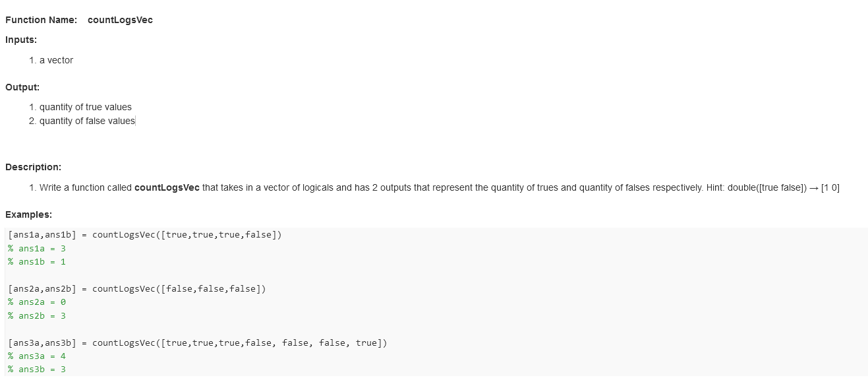This screenshot has width=868, height=388.
Task: Click the Output: section heading
Action: point(22,87)
